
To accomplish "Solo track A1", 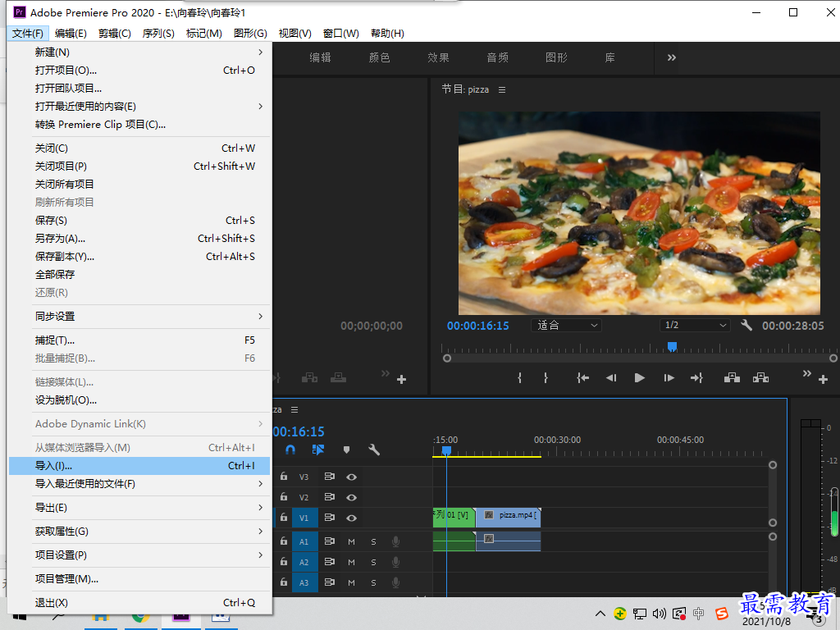I will click(373, 541).
